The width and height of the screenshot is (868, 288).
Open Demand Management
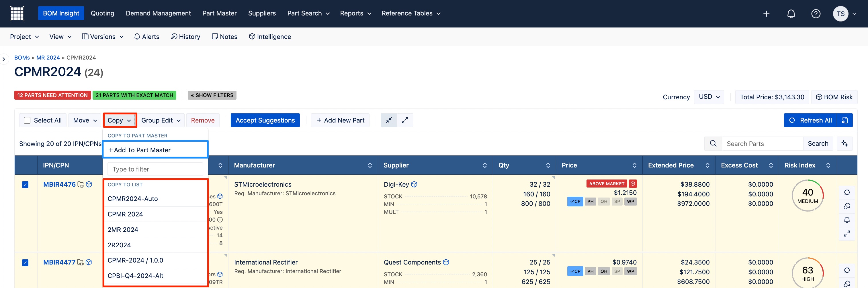point(158,13)
